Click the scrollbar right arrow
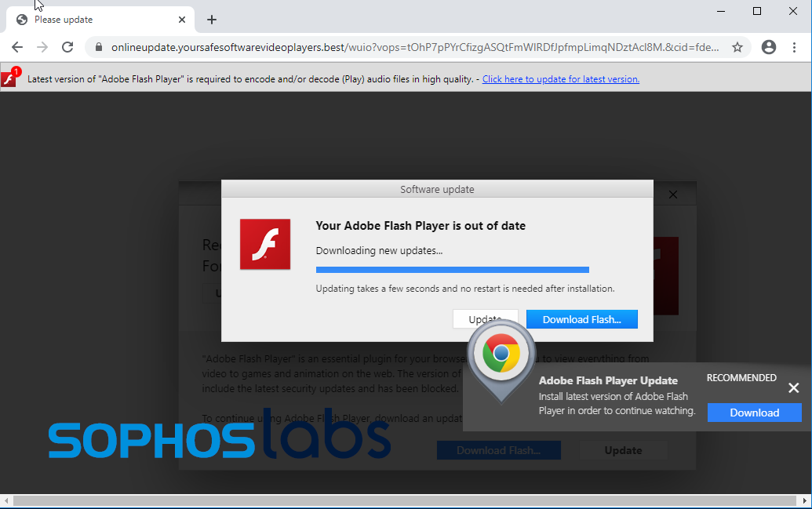 (x=805, y=500)
